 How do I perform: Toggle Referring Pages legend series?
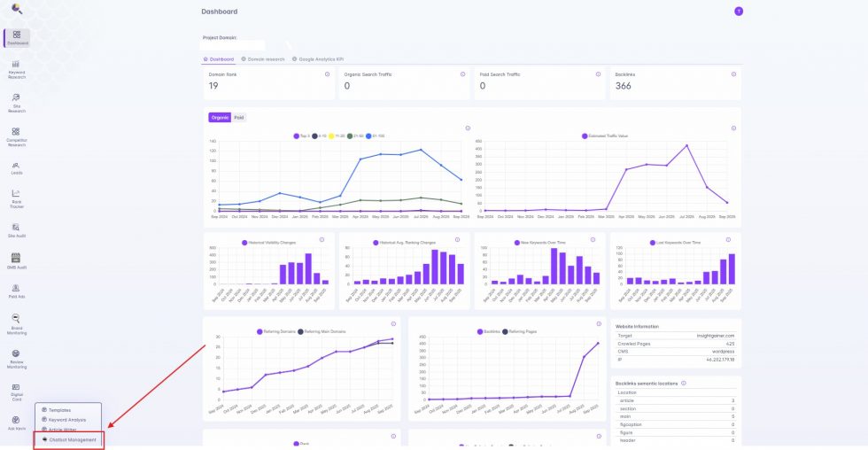(520, 331)
